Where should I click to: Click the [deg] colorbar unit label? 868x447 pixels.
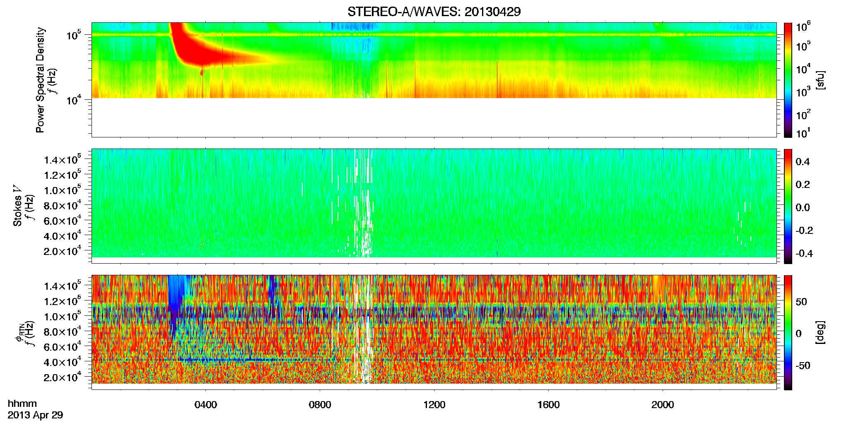tap(820, 332)
